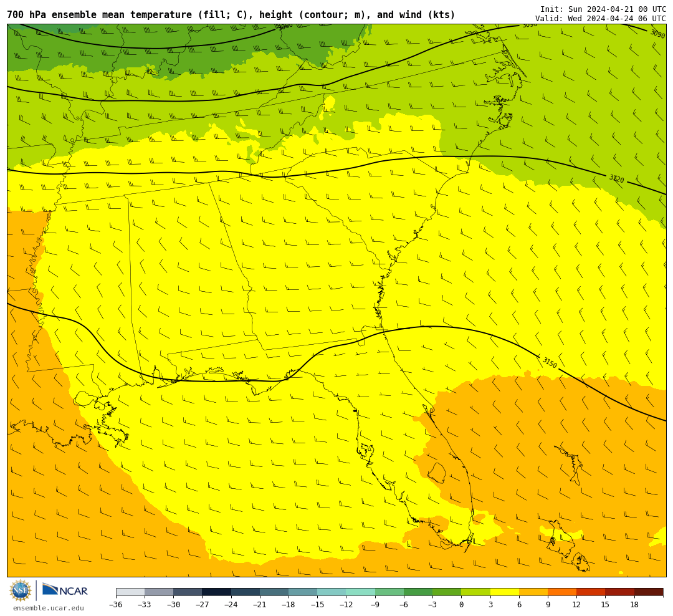Screen dimensions: 673x616
Task: Click the 9 colorbar tick label
Action: click(548, 605)
